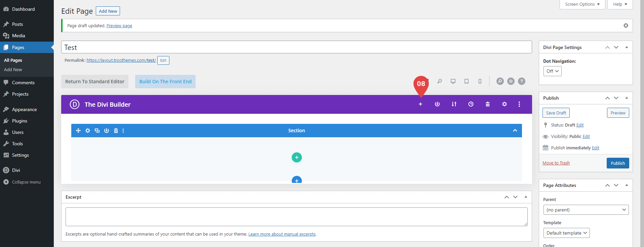The height and width of the screenshot is (247, 644).
Task: Open the builder help question mark icon
Action: click(x=522, y=81)
